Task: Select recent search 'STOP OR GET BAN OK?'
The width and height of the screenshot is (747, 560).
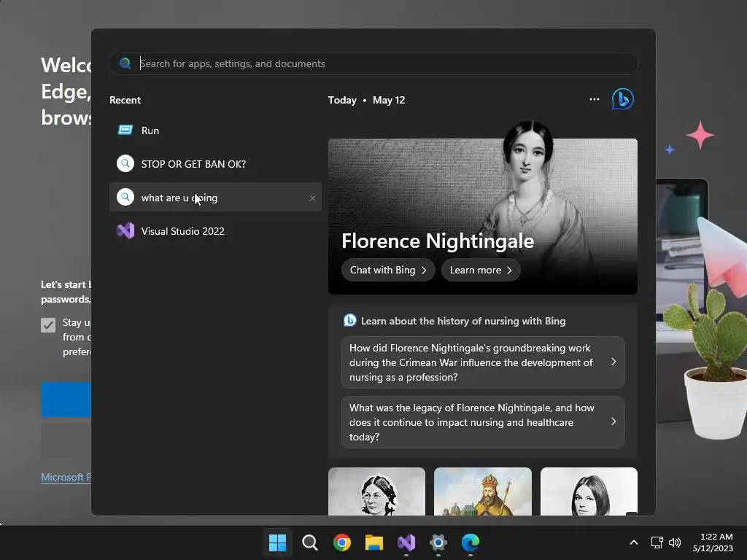Action: [215, 164]
